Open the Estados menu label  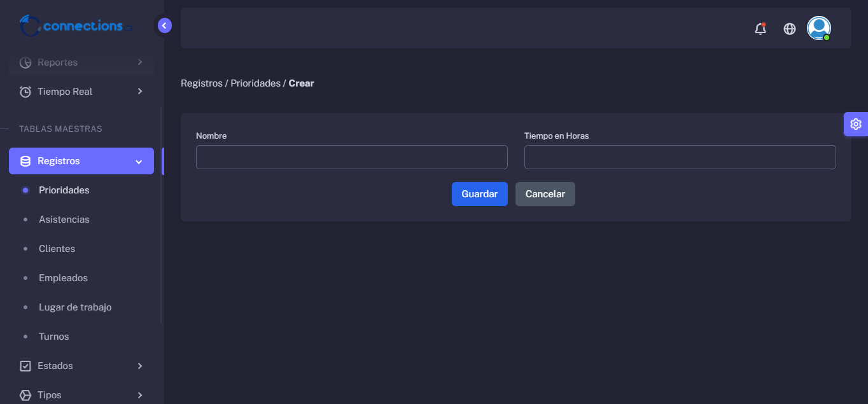point(55,366)
